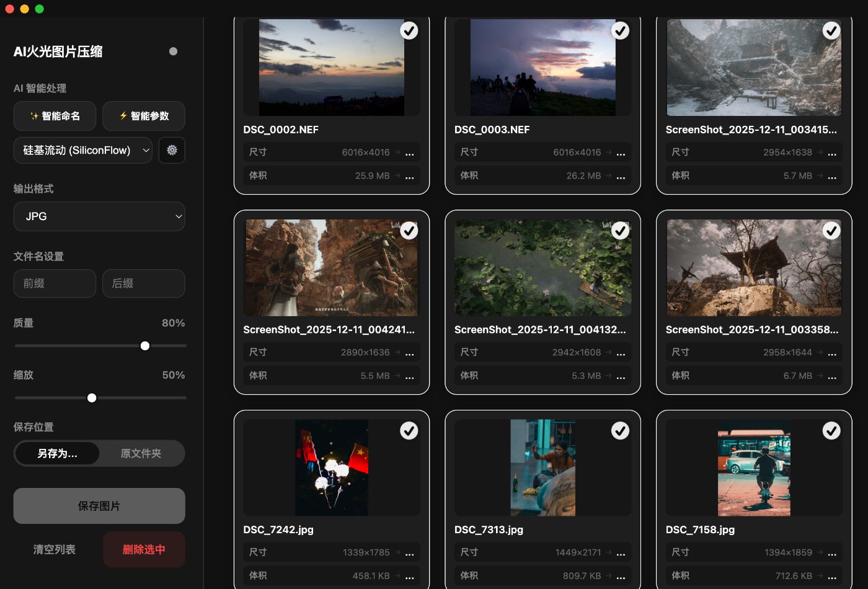
Task: Click the gray status dot beside app title
Action: point(173,51)
